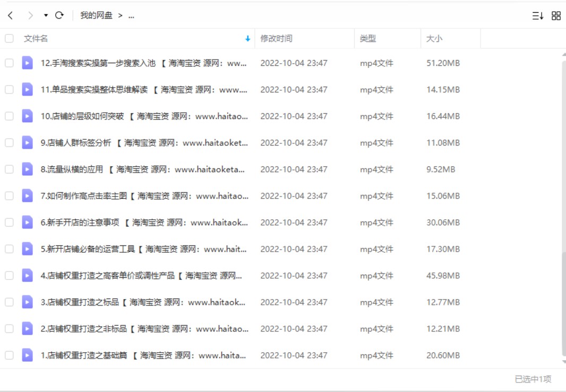Select file name 10.店铺的层级如何突破
Viewport: 566px width, 392px height.
pyautogui.click(x=144, y=116)
